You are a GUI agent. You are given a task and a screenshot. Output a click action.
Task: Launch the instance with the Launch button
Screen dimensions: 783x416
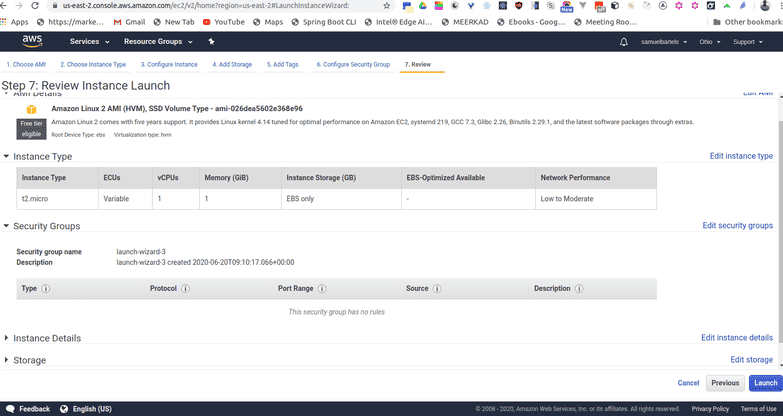766,383
